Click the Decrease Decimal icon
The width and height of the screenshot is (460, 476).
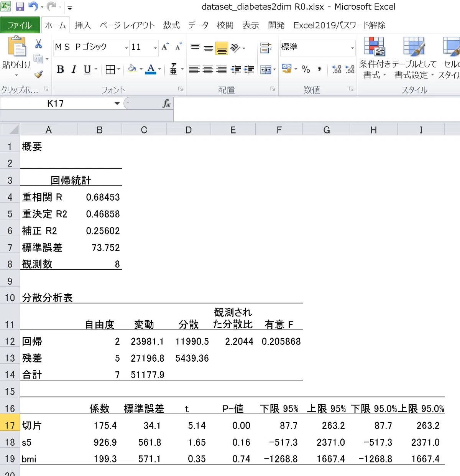[x=350, y=69]
